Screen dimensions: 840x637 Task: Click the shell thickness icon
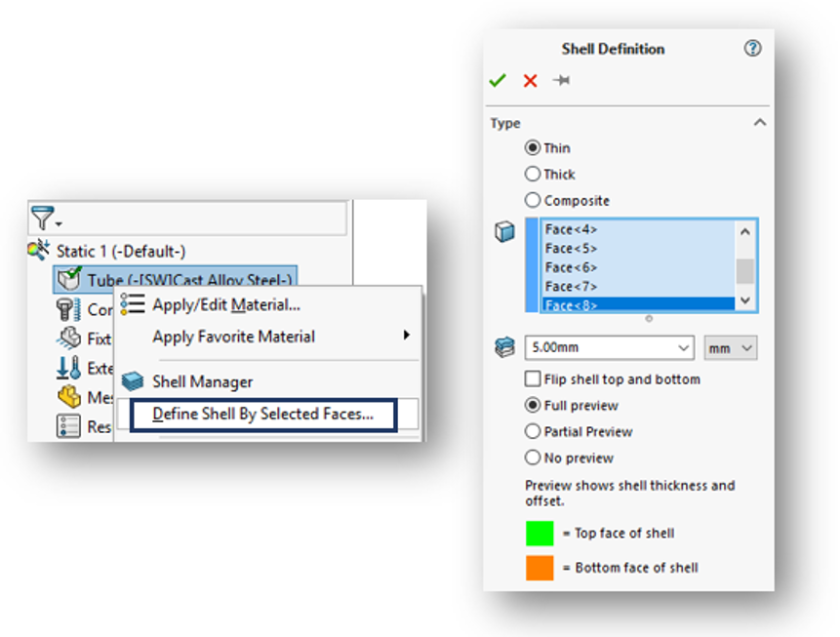point(504,347)
